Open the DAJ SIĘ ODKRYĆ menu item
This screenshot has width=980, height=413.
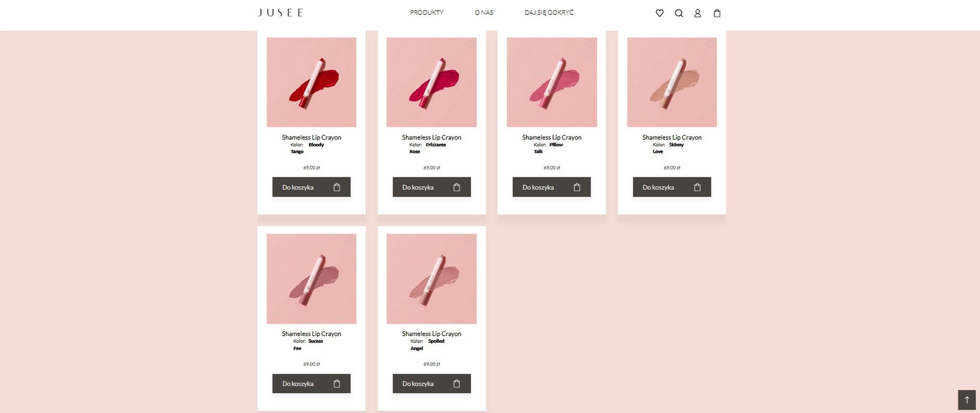(x=549, y=12)
